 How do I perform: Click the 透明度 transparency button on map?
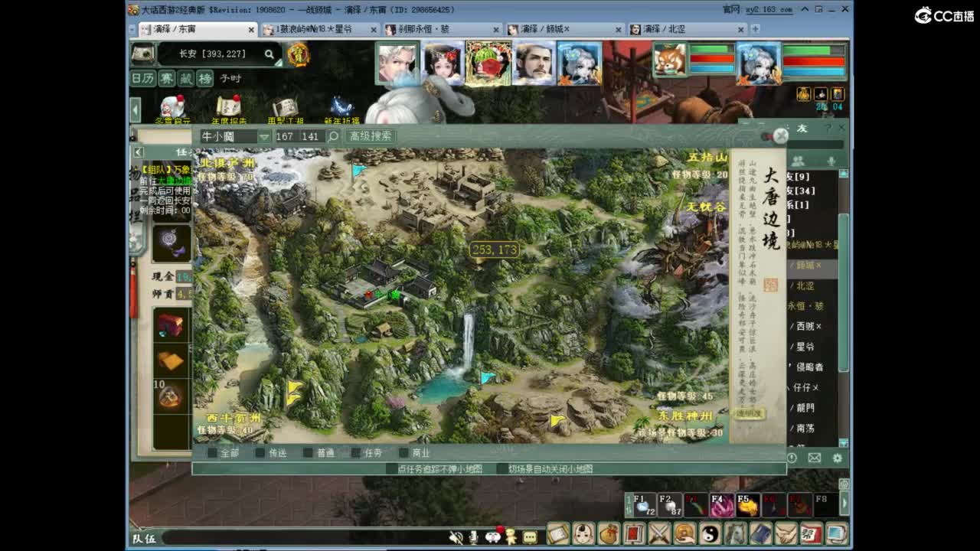click(x=750, y=413)
